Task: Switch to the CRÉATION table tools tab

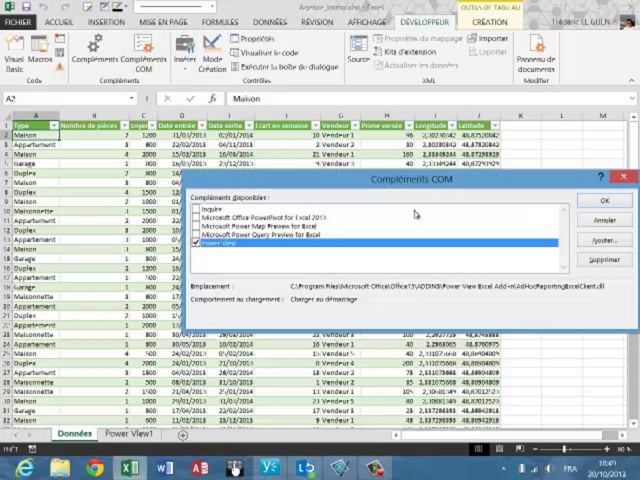Action: (490, 22)
